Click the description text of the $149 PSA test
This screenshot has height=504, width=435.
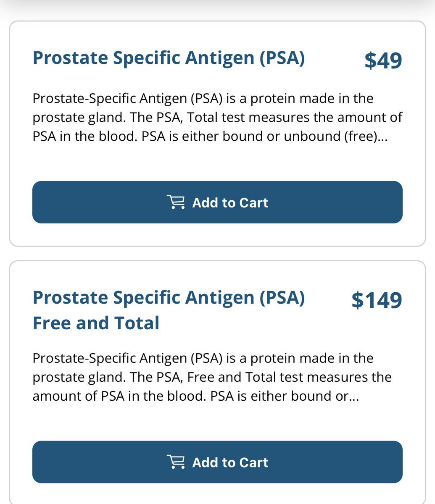[212, 377]
